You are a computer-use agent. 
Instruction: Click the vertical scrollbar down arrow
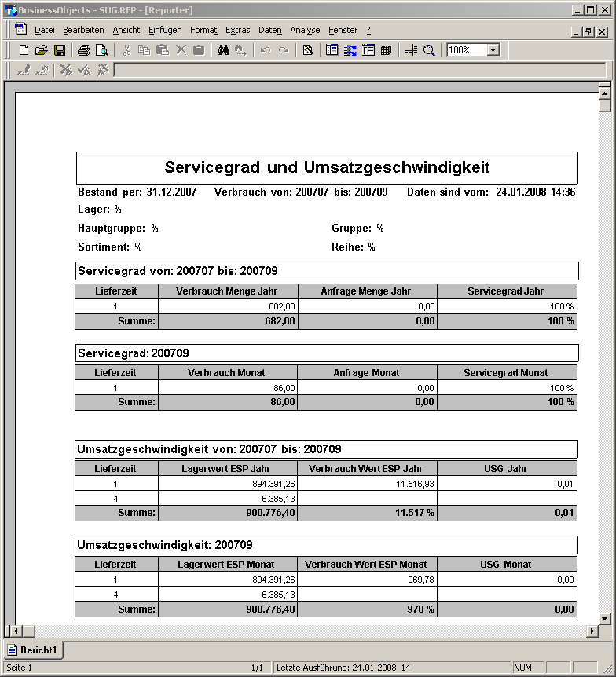click(604, 619)
